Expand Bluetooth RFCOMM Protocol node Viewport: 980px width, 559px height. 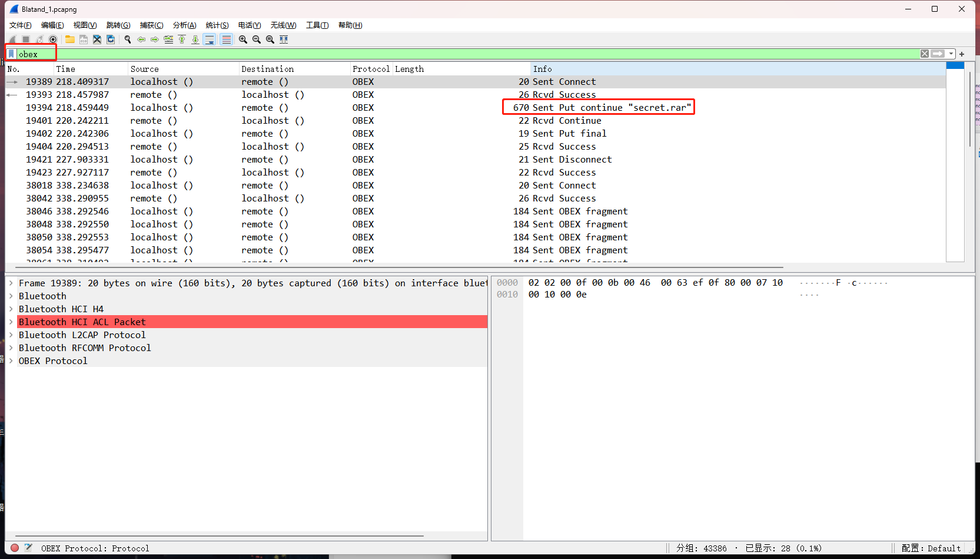[11, 348]
